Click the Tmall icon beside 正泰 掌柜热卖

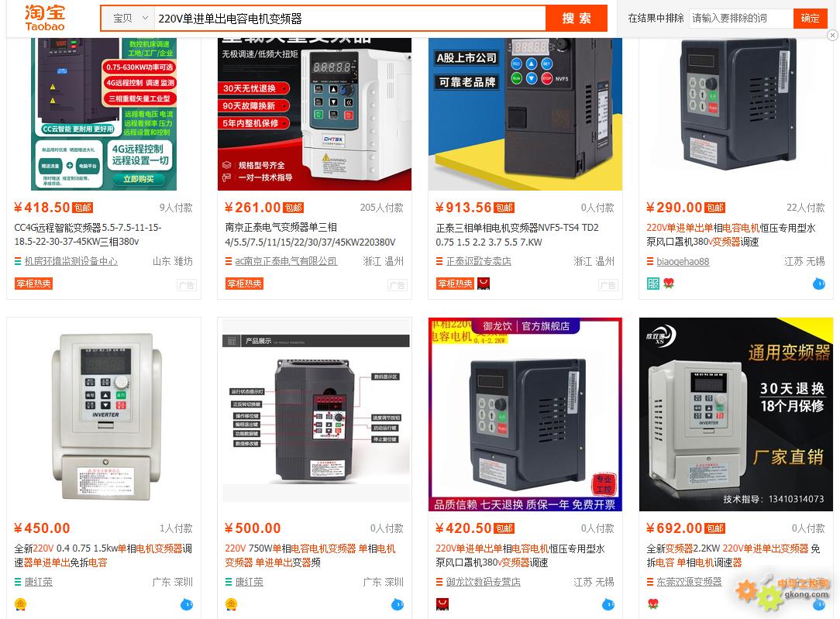484,284
